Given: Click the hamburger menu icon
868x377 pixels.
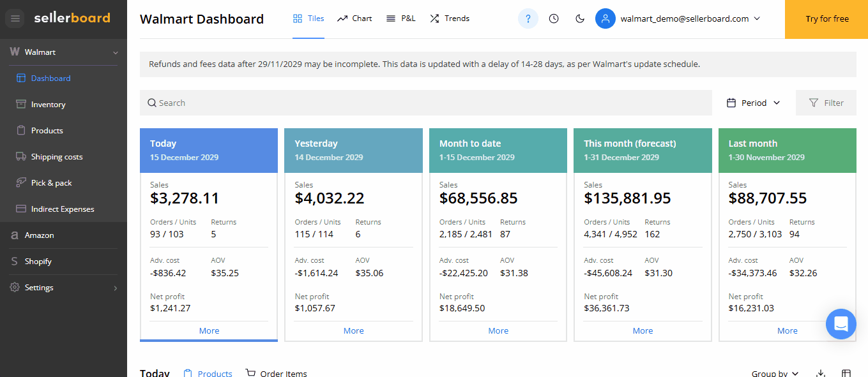Looking at the screenshot, I should (16, 18).
